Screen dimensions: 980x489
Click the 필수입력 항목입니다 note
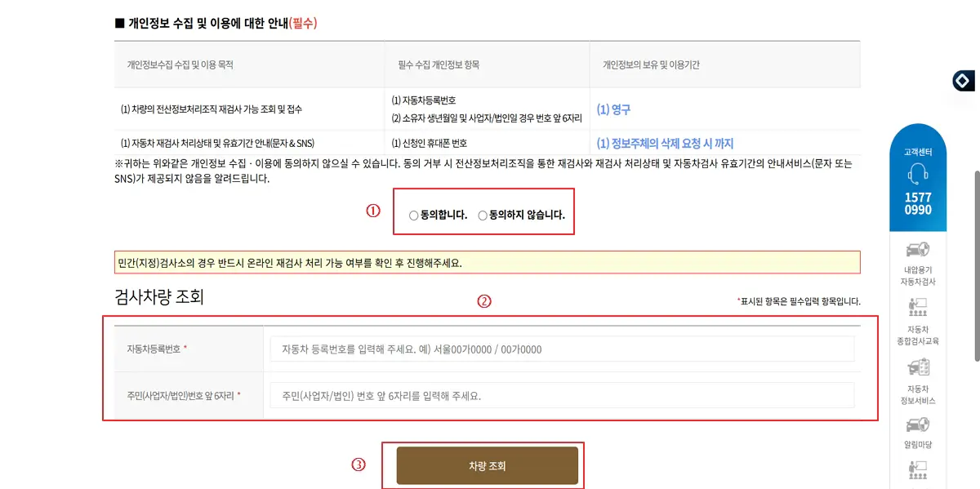pyautogui.click(x=799, y=301)
